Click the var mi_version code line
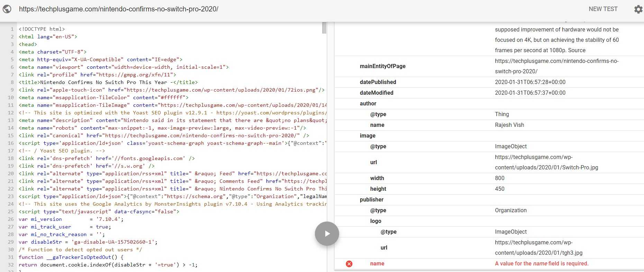This screenshot has width=644, height=272. pos(71,219)
